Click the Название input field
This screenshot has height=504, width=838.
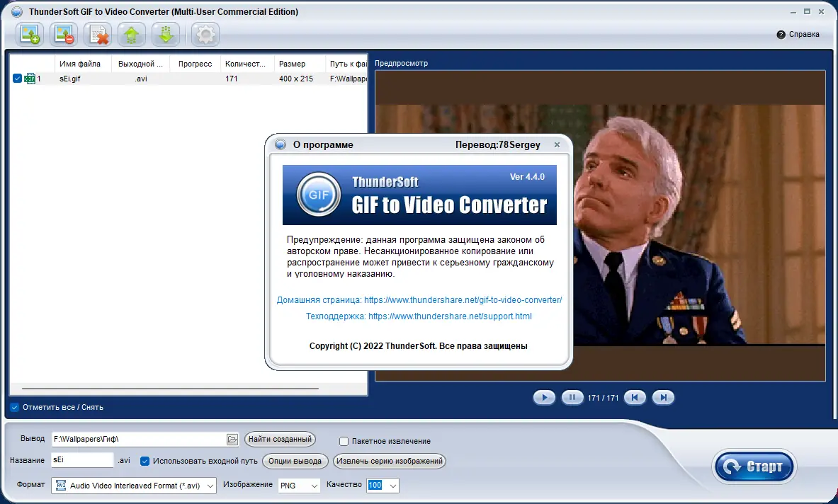(x=82, y=459)
